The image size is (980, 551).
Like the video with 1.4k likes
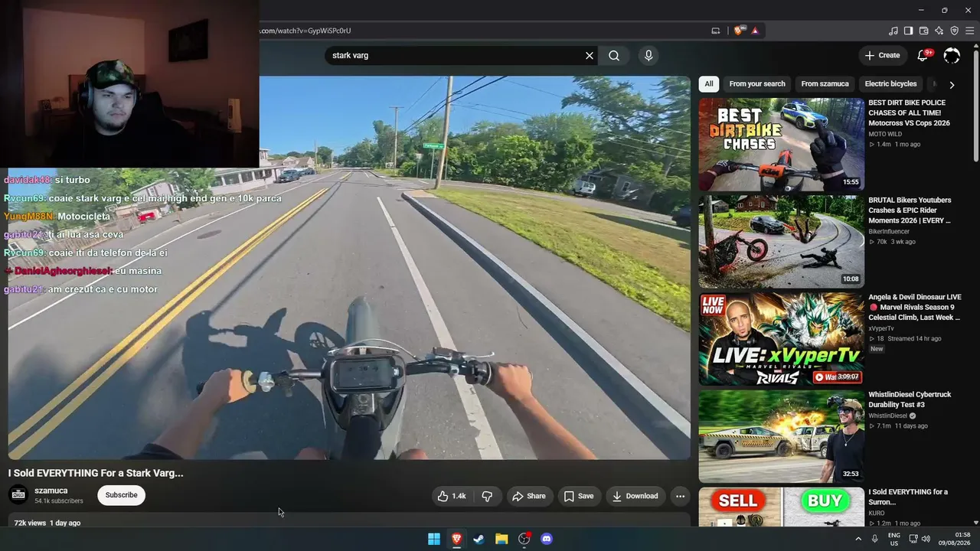pyautogui.click(x=452, y=496)
